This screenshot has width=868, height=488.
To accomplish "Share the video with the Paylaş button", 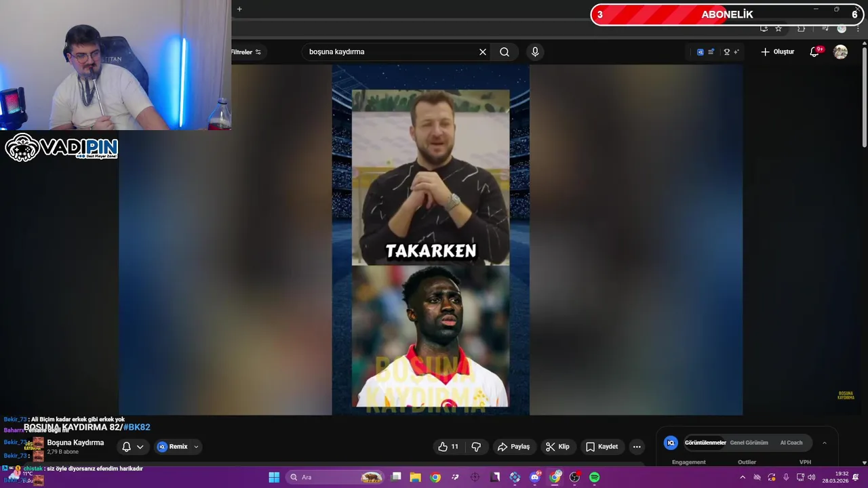I will coord(513,447).
